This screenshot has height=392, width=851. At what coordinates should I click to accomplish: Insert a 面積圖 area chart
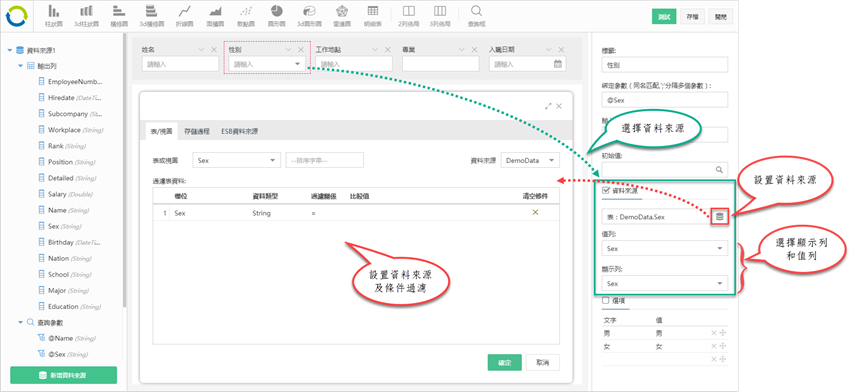215,16
